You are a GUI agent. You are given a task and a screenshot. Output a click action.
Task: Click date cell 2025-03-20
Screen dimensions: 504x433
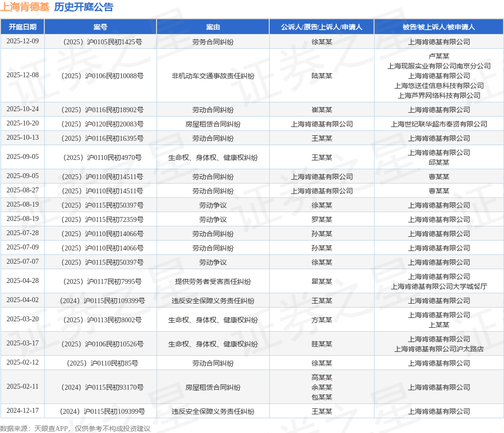point(23,319)
